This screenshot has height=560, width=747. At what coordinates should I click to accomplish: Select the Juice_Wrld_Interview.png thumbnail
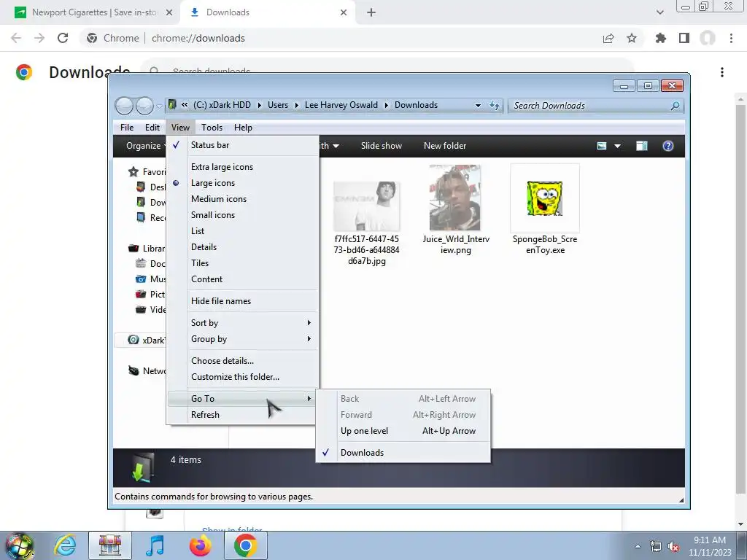pos(455,198)
